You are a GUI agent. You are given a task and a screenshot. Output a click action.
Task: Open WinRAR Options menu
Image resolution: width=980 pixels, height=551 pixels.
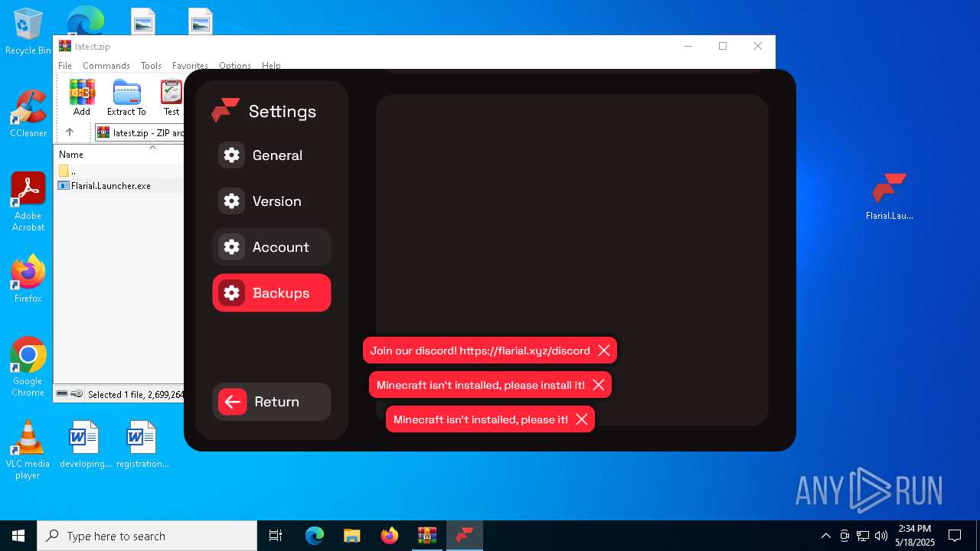pos(235,66)
